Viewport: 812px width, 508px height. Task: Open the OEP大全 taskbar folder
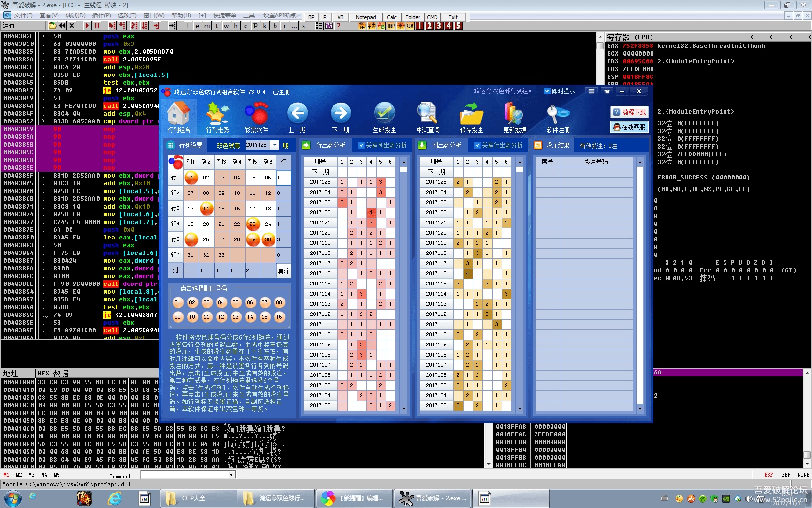point(200,498)
